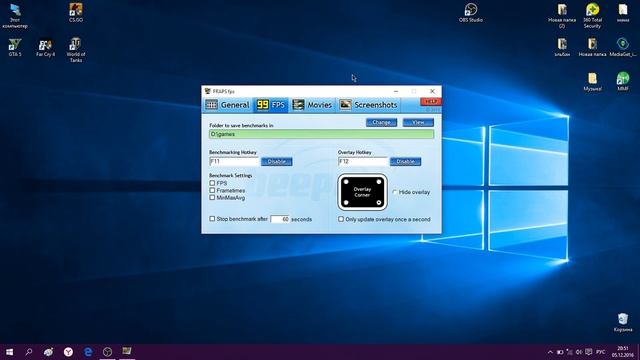Open the Recycle Bin icon
The height and width of the screenshot is (360, 640).
(x=622, y=322)
